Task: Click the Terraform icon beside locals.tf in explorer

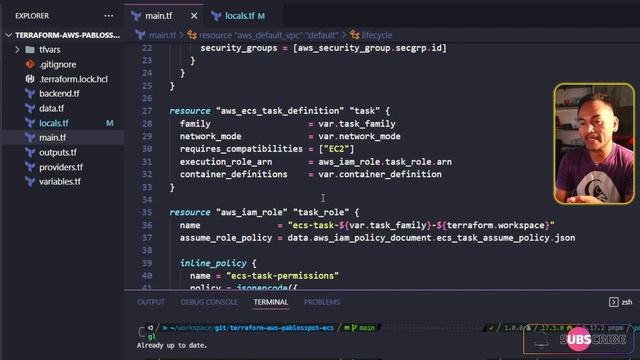Action: pyautogui.click(x=30, y=123)
